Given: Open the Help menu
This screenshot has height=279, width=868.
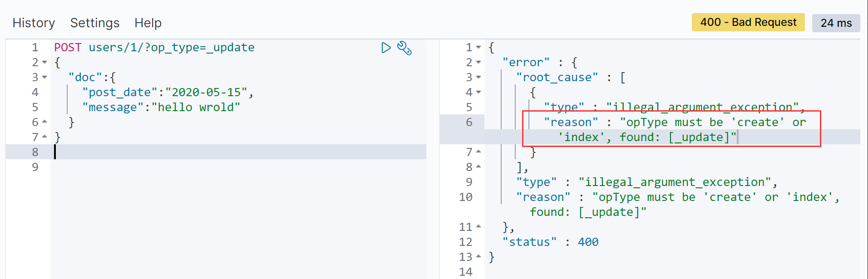Looking at the screenshot, I should point(148,23).
